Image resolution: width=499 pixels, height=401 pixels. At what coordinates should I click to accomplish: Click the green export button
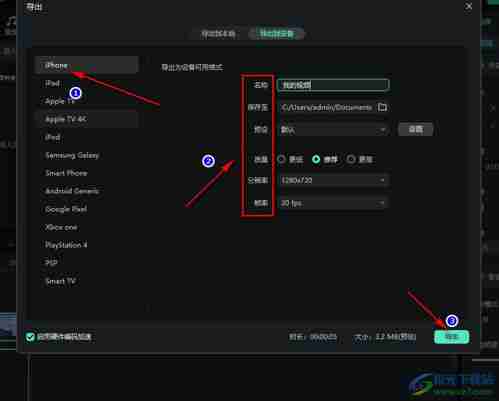tap(452, 337)
